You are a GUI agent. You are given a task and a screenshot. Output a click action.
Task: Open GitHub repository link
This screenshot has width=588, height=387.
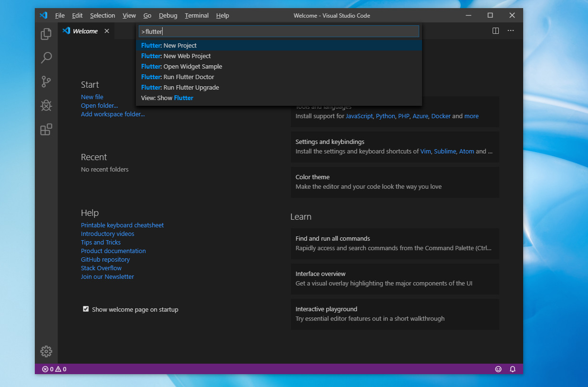tap(105, 259)
